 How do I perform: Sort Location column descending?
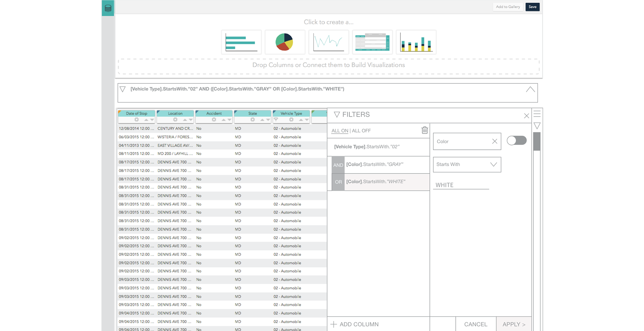pyautogui.click(x=191, y=120)
